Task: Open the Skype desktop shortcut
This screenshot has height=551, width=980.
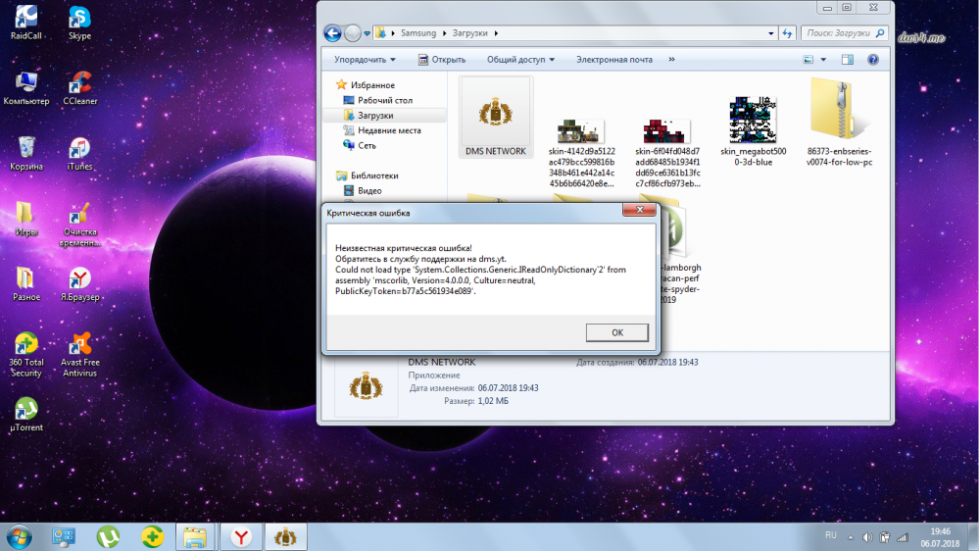Action: (x=79, y=20)
